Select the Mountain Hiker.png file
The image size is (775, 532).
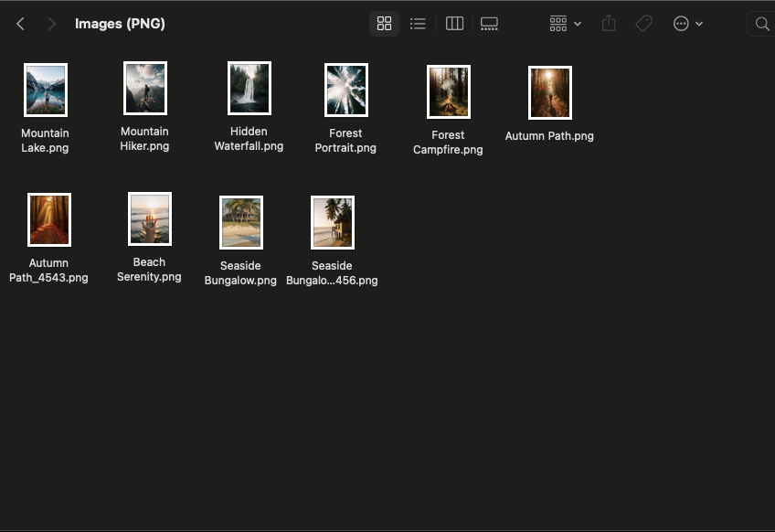tap(144, 88)
